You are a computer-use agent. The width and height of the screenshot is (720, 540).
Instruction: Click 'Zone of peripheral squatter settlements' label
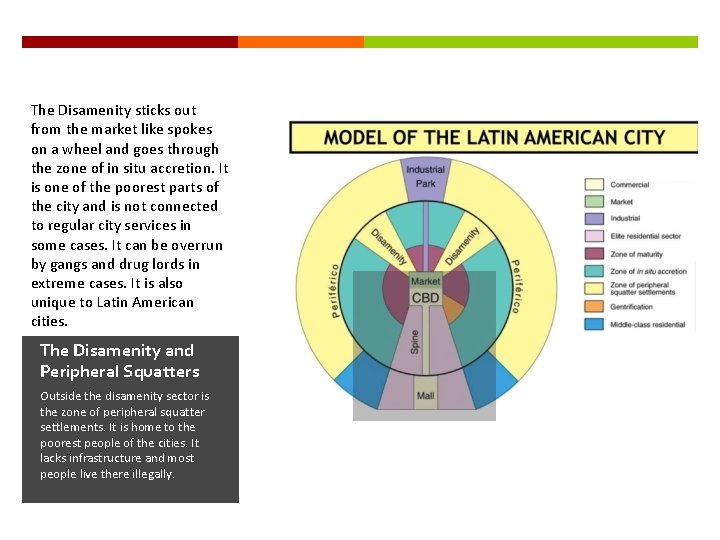click(x=642, y=288)
